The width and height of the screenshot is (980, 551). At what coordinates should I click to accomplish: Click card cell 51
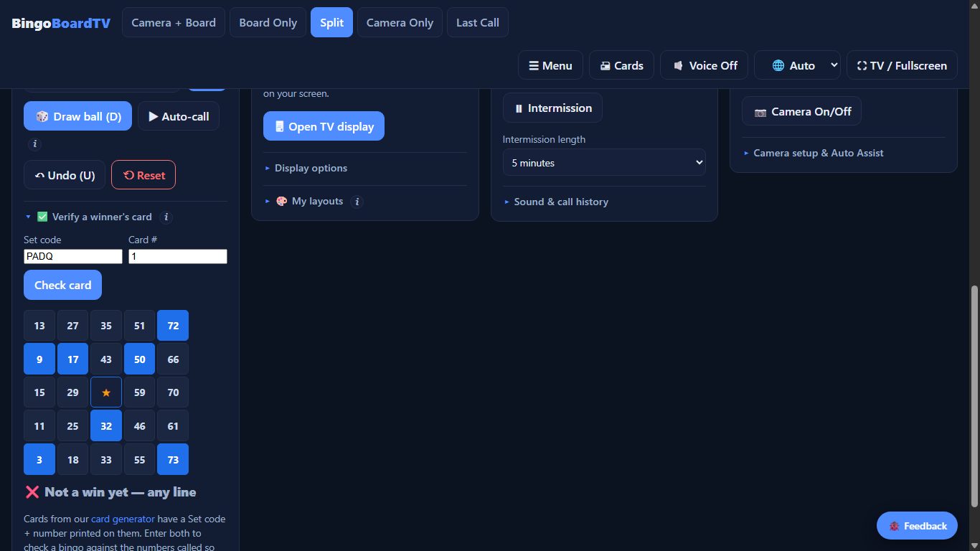tap(139, 326)
